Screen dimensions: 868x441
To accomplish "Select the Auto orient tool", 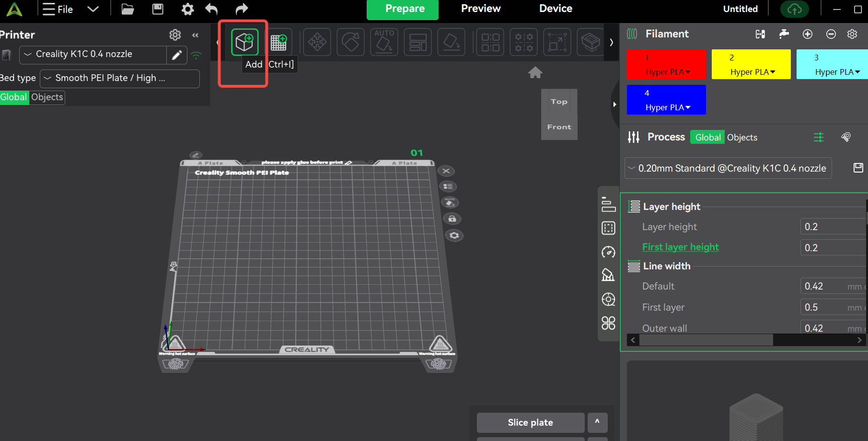I will (384, 42).
